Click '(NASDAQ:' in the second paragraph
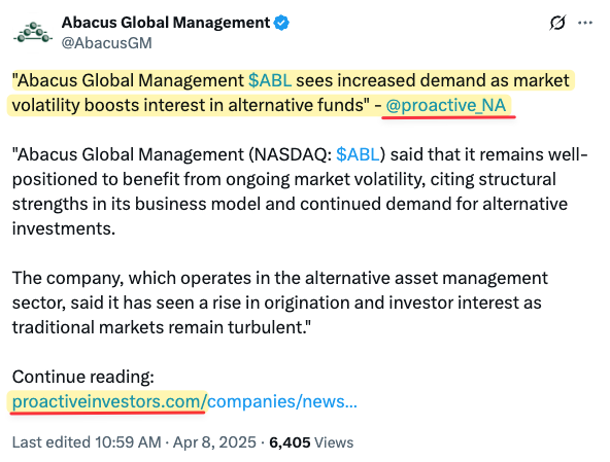Viewport: 610px width, 462px height. click(x=290, y=154)
